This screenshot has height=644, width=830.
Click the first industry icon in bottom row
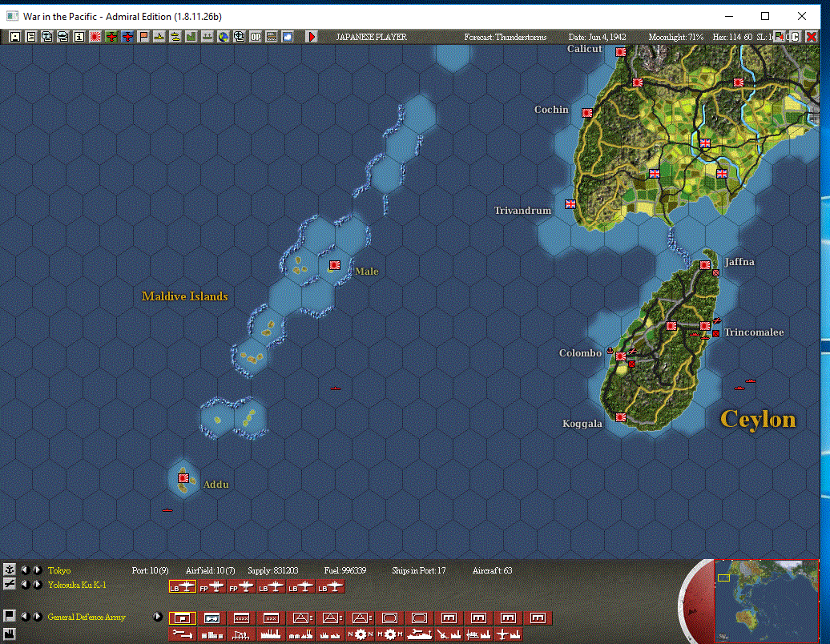182,634
